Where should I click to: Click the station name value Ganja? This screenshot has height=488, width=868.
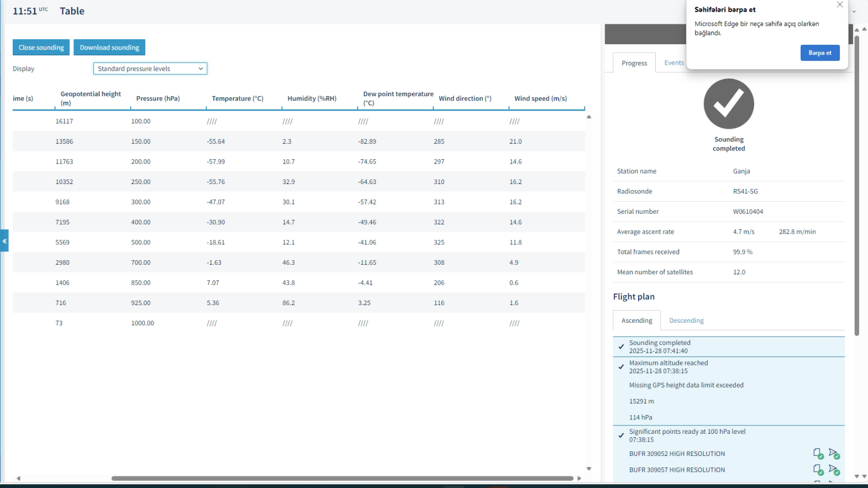741,171
